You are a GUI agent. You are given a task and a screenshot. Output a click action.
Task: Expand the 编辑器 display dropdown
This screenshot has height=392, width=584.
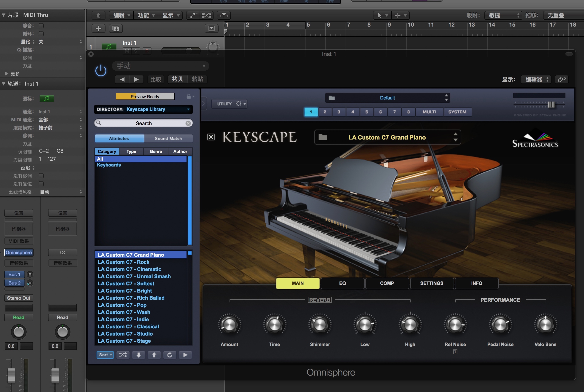536,79
